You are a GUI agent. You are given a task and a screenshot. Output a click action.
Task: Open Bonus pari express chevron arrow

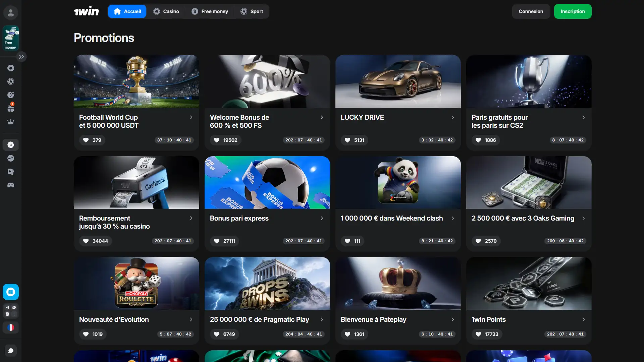322,218
